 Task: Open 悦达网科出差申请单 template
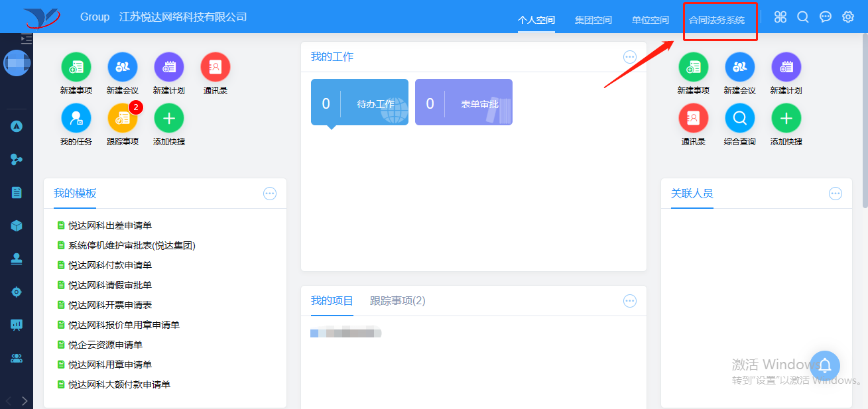click(x=110, y=225)
